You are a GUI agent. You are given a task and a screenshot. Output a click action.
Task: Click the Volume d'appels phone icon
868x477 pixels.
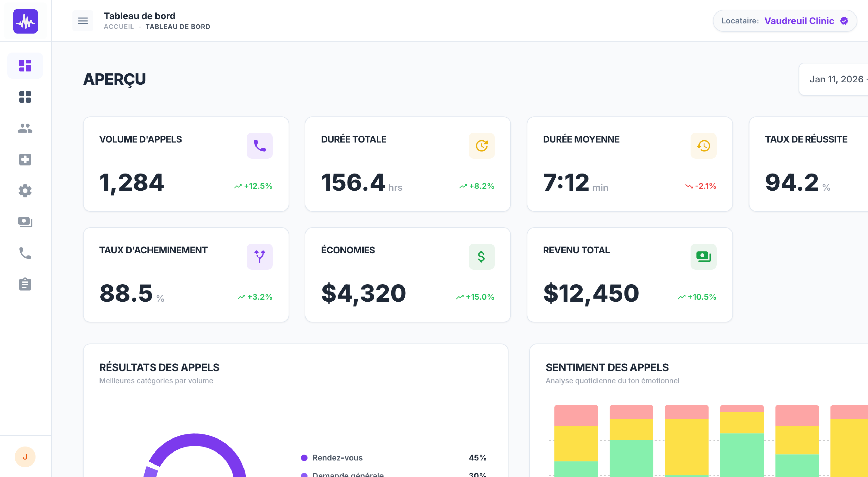point(259,145)
